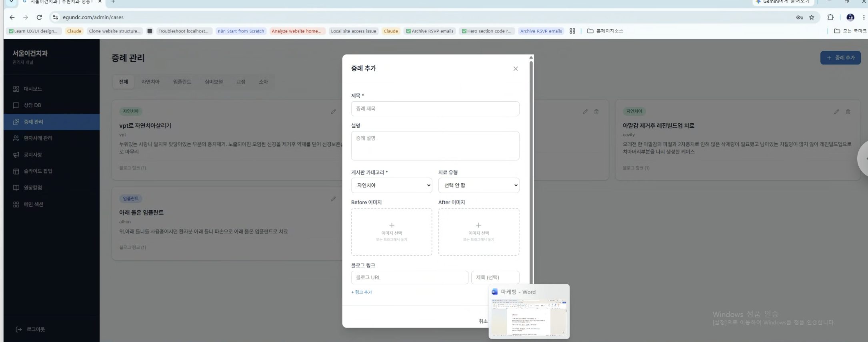Open 블로그 링크 (1) on the vpt case
Viewport: 868px width, 342px height.
132,168
